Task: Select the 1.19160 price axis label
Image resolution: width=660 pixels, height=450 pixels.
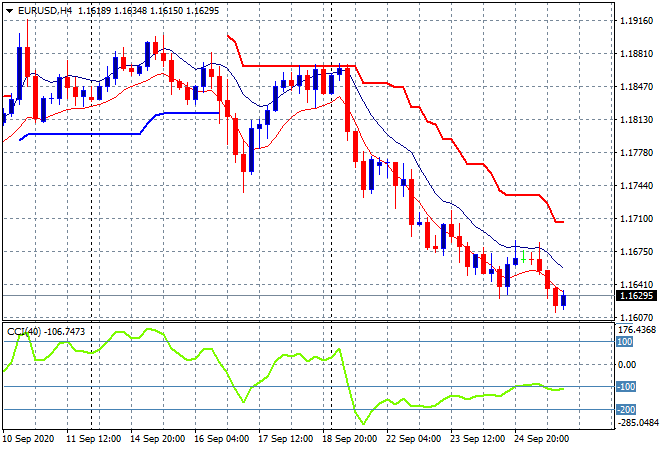Action: tap(636, 20)
